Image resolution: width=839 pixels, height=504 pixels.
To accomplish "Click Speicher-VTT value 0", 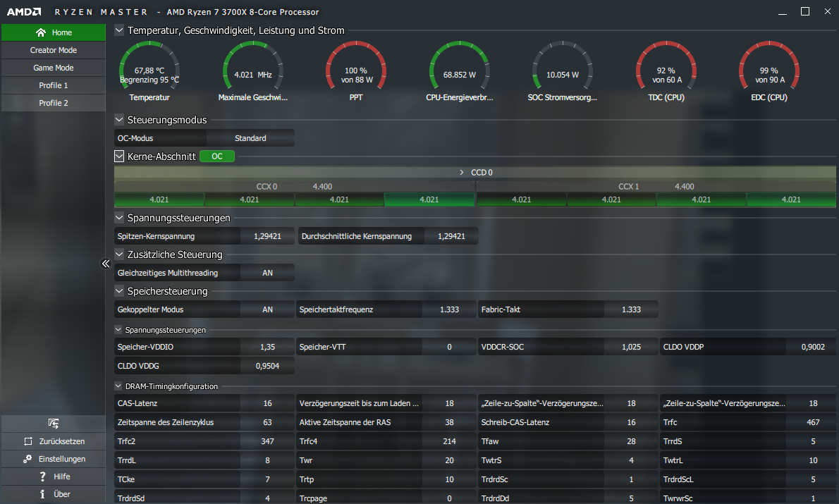I will [x=449, y=347].
